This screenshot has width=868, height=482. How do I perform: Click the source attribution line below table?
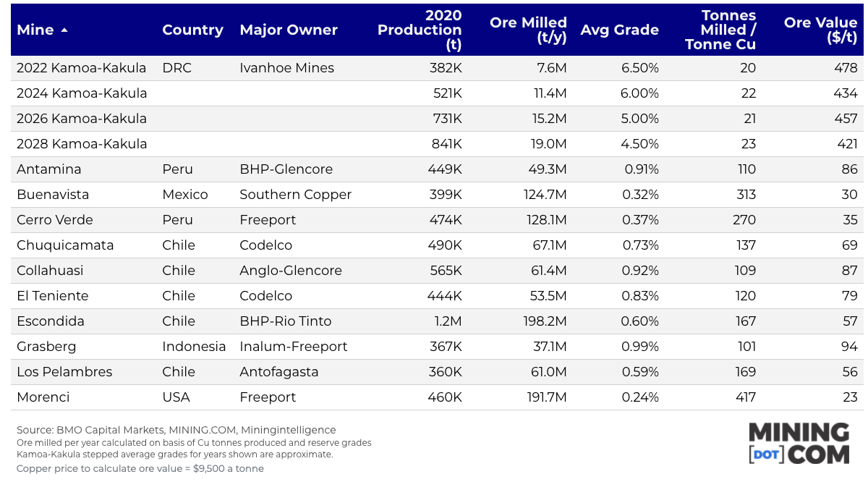(176, 430)
